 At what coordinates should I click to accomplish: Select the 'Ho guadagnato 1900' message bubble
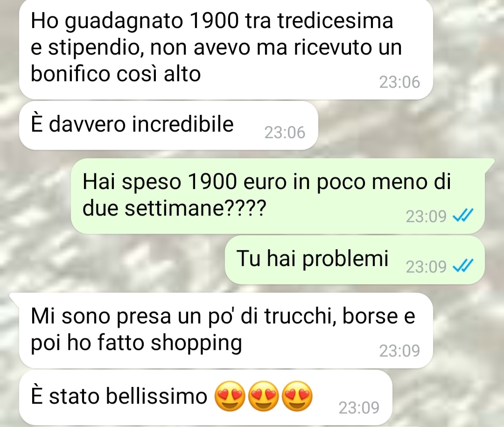pyautogui.click(x=226, y=49)
